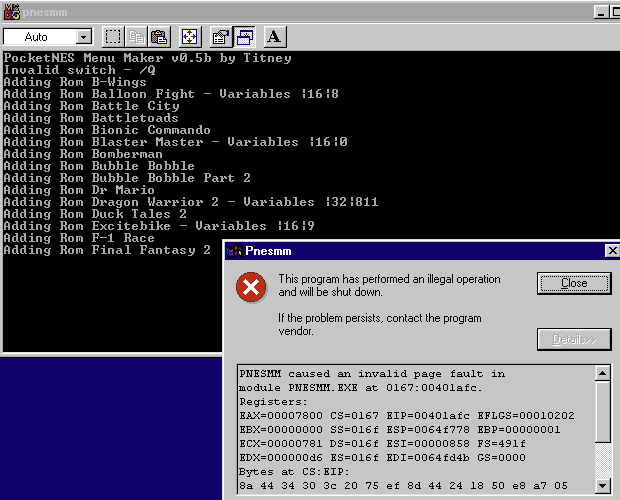620x500 pixels.
Task: Click 'module PNESMM.EXE at 0167:00401afc.' line
Action: click(361, 388)
